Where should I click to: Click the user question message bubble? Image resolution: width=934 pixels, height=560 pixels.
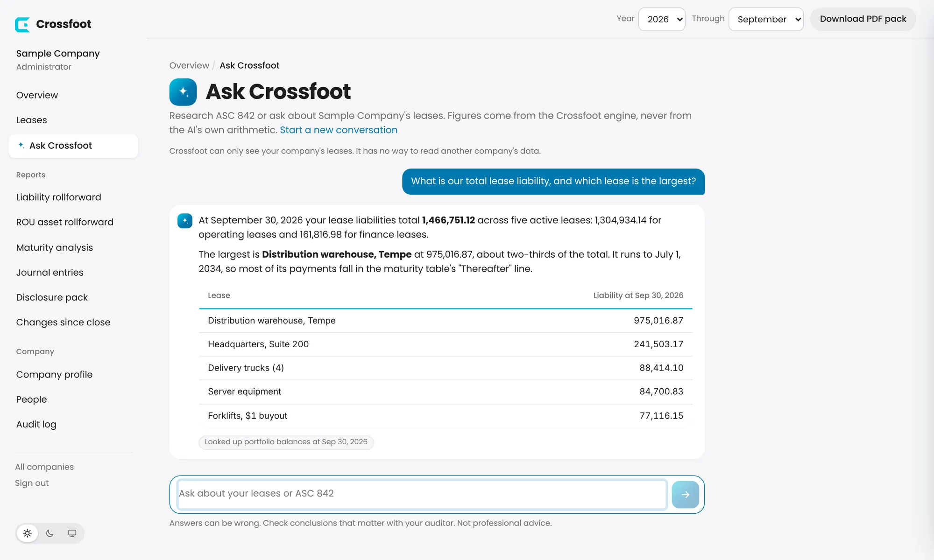tap(553, 182)
